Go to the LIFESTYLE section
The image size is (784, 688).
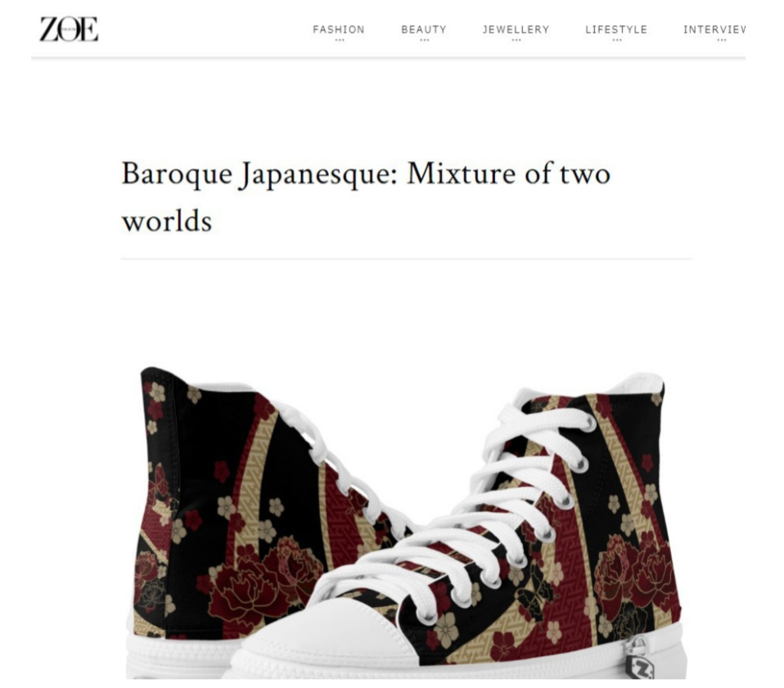(x=616, y=29)
